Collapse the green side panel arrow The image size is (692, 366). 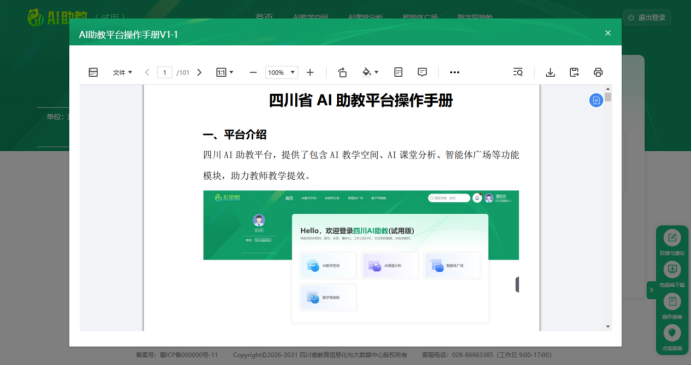[x=651, y=290]
